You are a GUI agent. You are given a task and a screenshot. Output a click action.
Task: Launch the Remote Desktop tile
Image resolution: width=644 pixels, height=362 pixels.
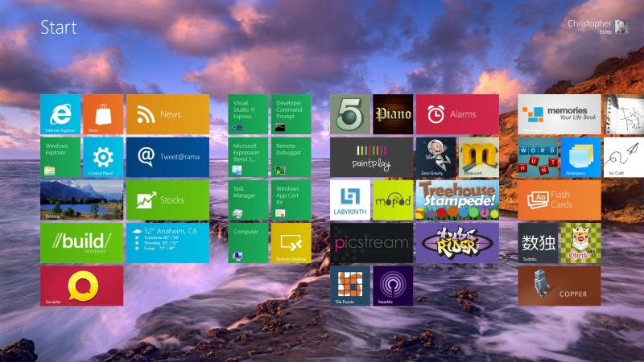[x=291, y=243]
